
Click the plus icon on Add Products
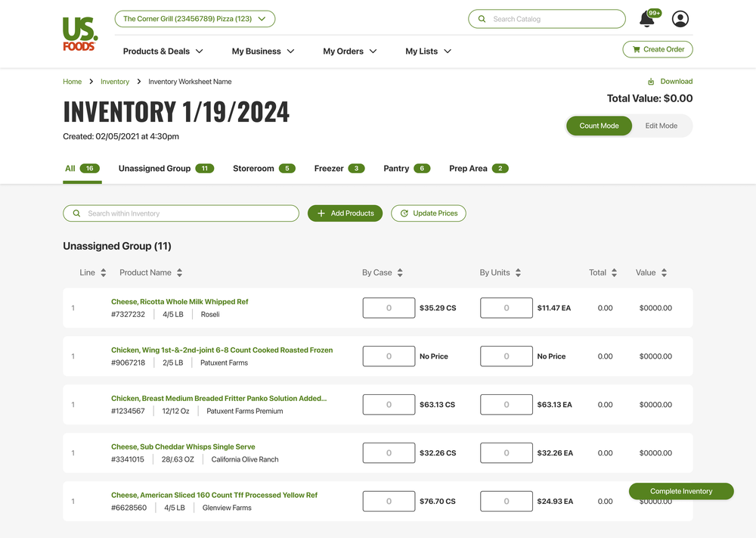(321, 213)
